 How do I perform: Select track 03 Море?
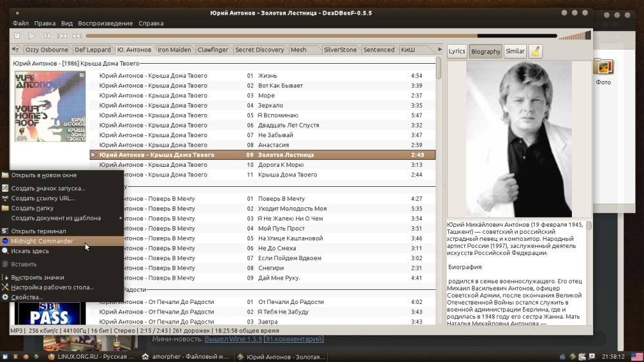(x=262, y=95)
